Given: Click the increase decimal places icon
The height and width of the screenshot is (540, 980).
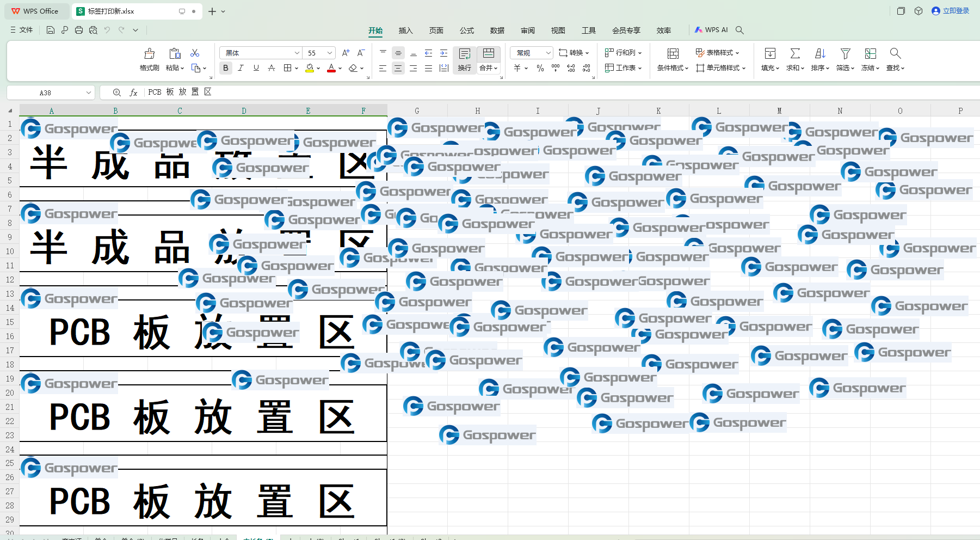Looking at the screenshot, I should pos(571,68).
